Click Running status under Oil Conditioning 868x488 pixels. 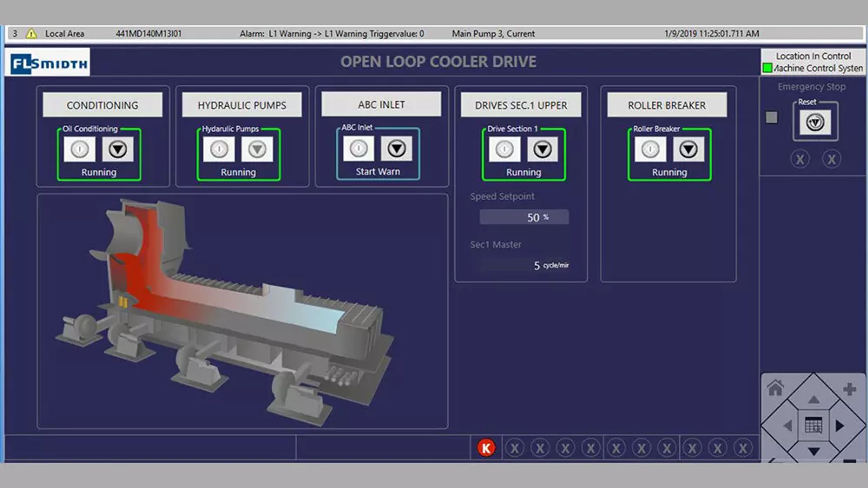(99, 172)
